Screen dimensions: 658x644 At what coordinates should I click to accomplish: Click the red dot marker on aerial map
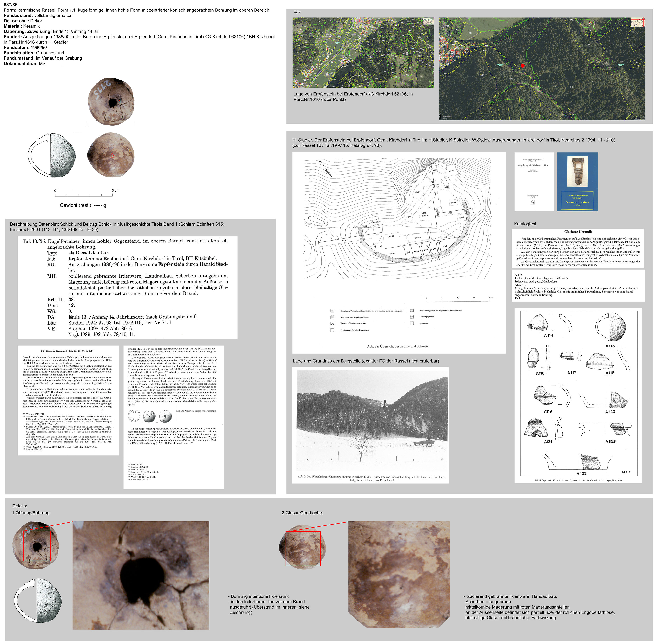click(x=522, y=65)
